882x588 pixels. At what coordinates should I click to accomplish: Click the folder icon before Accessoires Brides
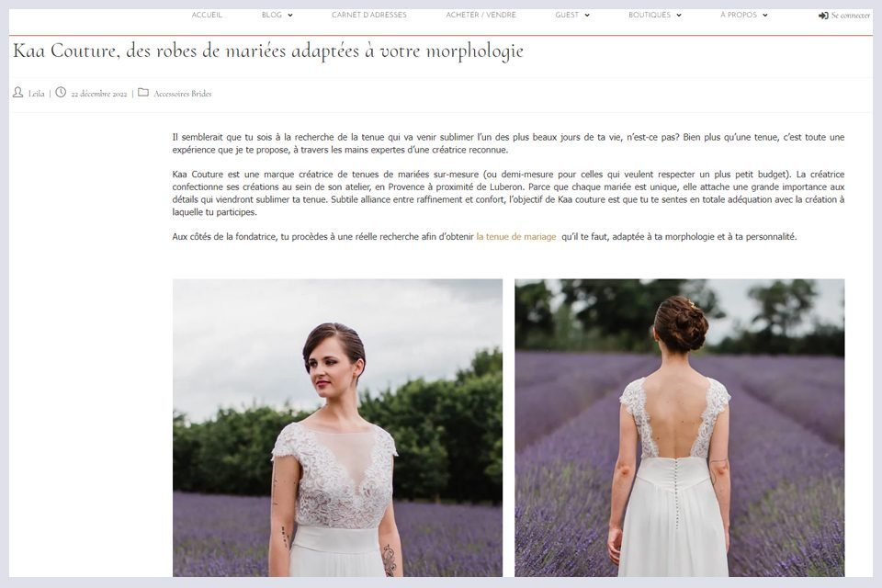pos(142,92)
